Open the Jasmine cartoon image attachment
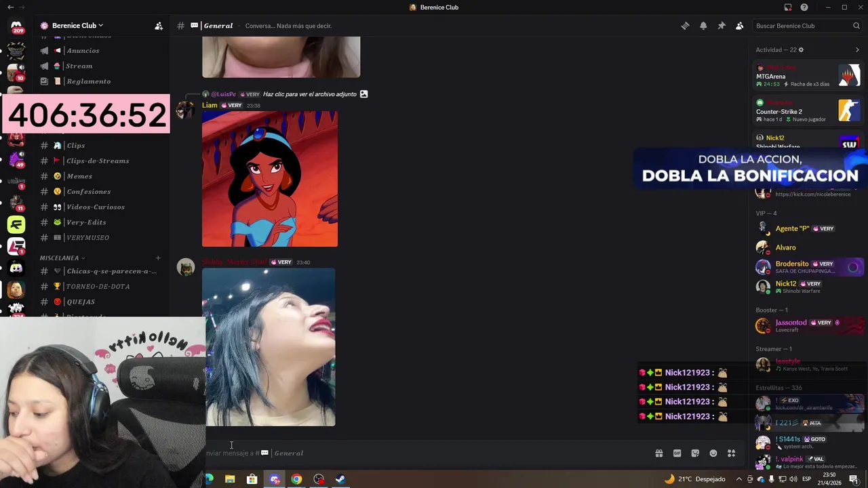 [270, 179]
